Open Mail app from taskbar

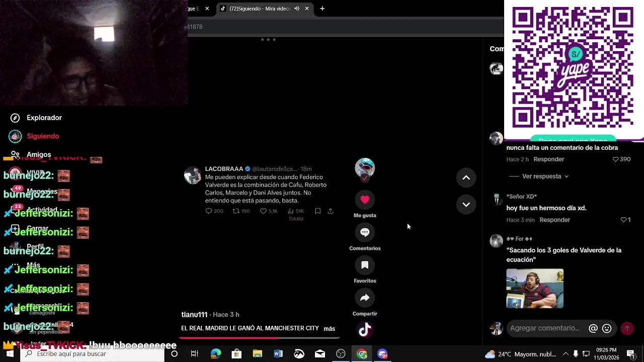320,354
